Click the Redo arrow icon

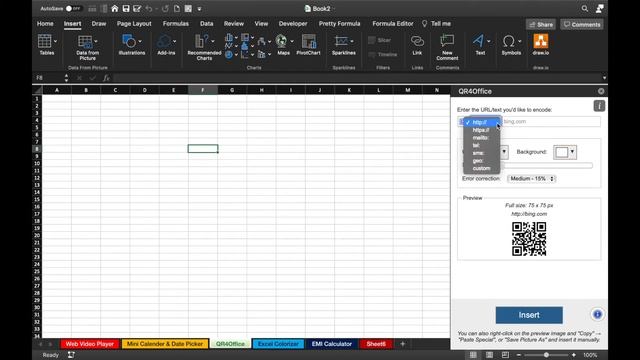(x=165, y=9)
